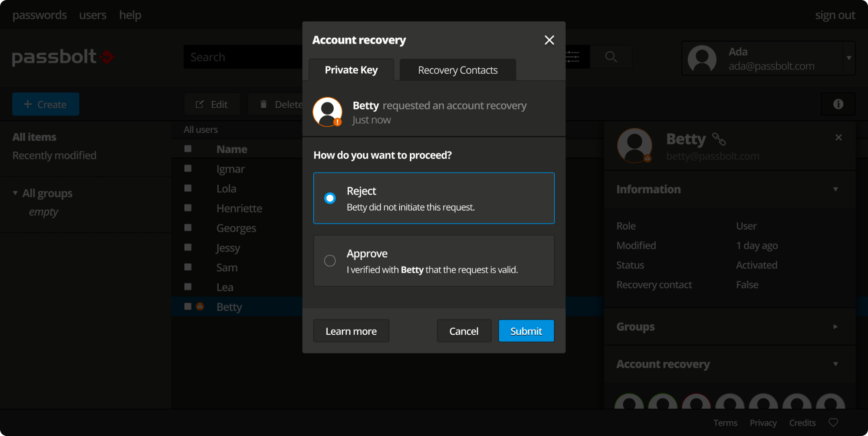The image size is (868, 436).
Task: Submit the account recovery decision
Action: (x=526, y=331)
